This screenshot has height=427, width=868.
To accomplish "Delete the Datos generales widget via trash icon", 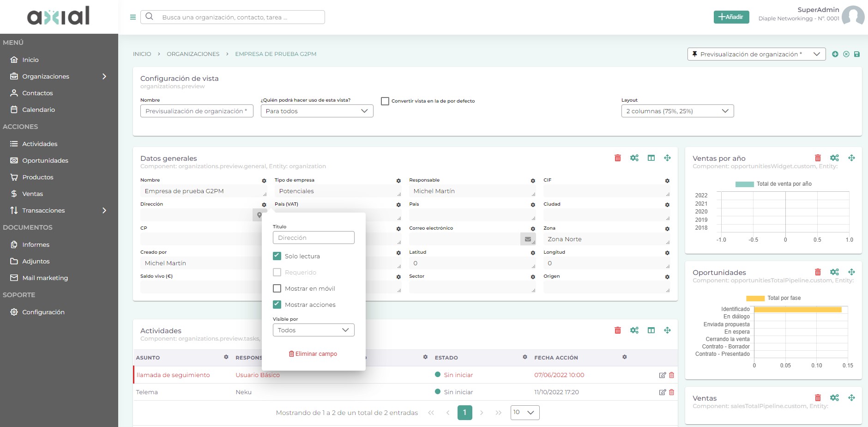I will click(x=618, y=158).
